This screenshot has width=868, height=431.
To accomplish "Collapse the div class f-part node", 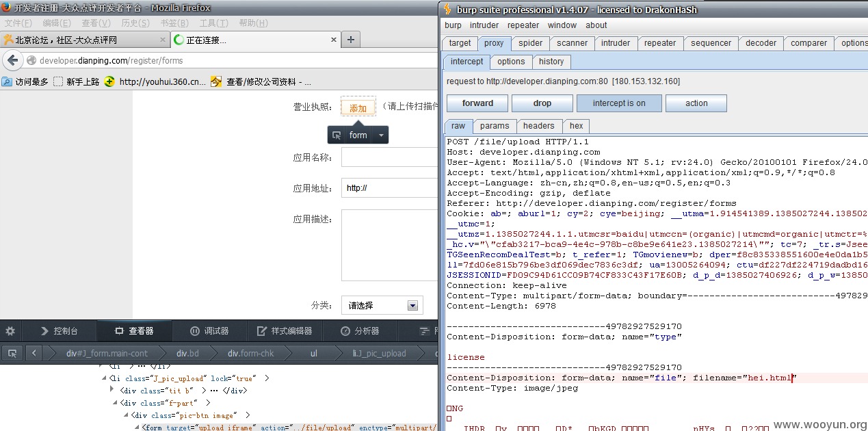I will click(114, 403).
